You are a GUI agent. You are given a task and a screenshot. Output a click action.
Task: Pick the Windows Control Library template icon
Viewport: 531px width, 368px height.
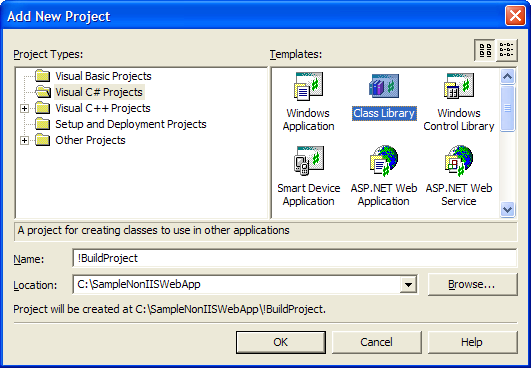coord(459,86)
